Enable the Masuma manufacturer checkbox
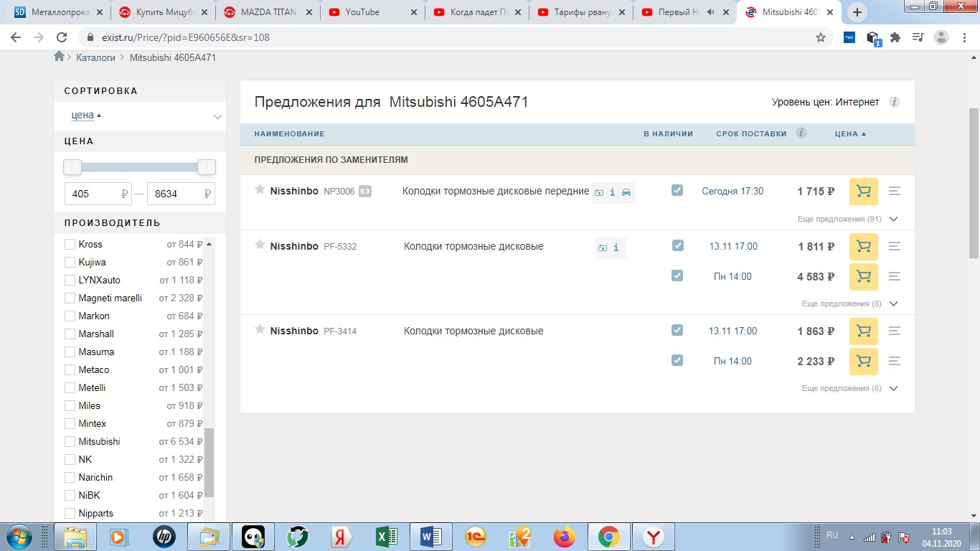Screen dimensions: 980x551 pos(70,352)
